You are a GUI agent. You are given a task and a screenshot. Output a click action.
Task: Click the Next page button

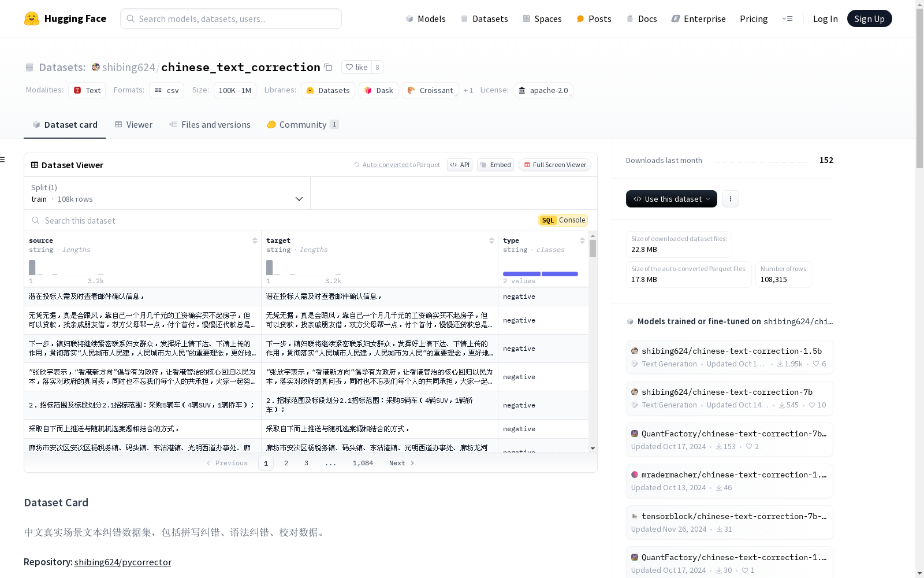click(401, 463)
